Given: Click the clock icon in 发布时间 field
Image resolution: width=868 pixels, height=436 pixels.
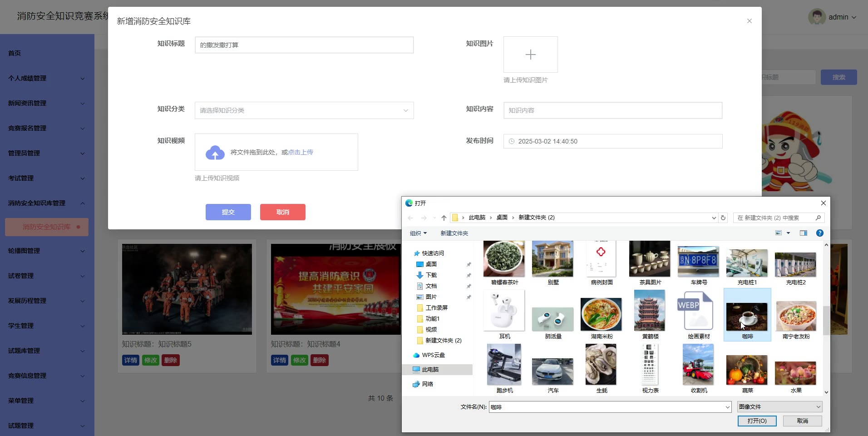Looking at the screenshot, I should [x=512, y=141].
